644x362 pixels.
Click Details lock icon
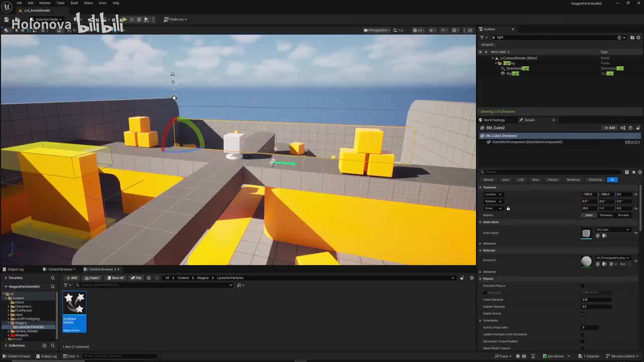(638, 128)
